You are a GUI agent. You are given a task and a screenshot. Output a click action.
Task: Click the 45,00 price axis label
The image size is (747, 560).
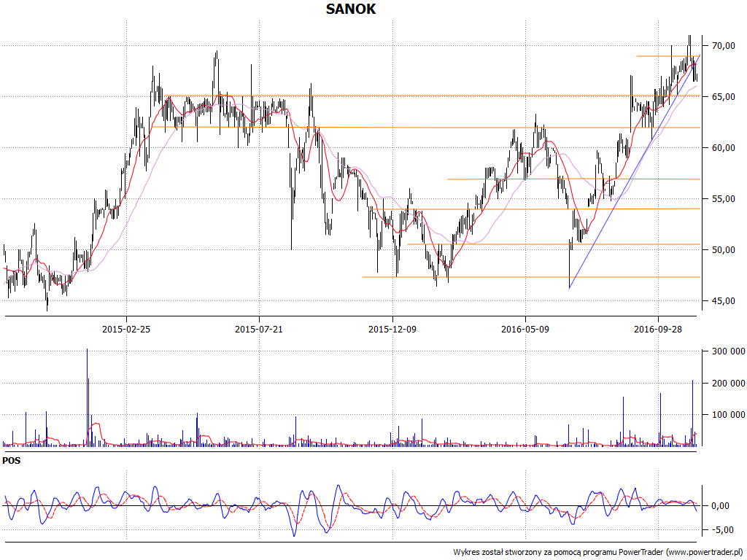[x=723, y=301]
